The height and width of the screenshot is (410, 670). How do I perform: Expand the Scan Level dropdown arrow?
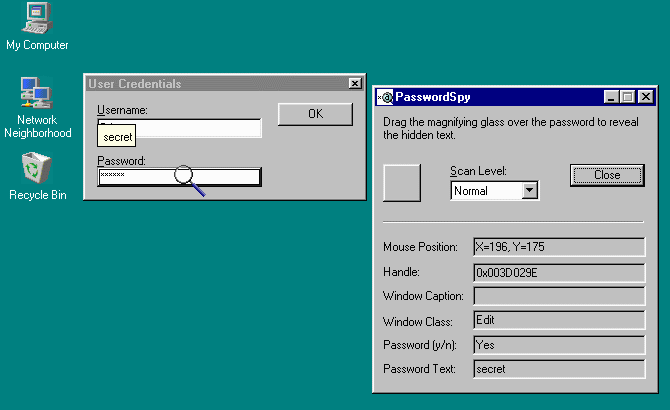click(x=530, y=190)
